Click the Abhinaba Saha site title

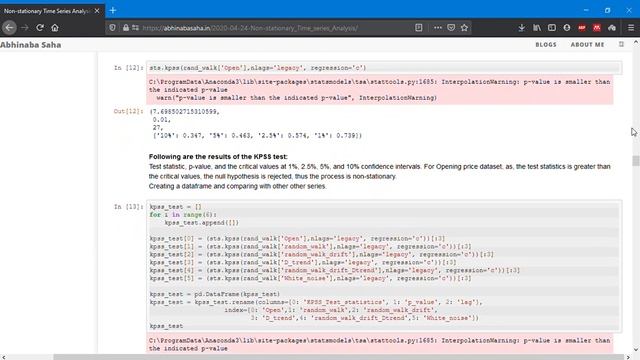point(31,45)
